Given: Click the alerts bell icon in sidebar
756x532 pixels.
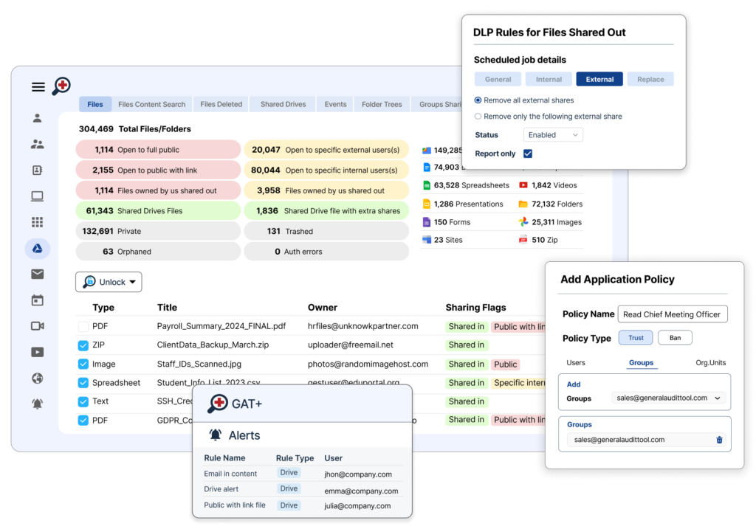Looking at the screenshot, I should click(x=38, y=404).
